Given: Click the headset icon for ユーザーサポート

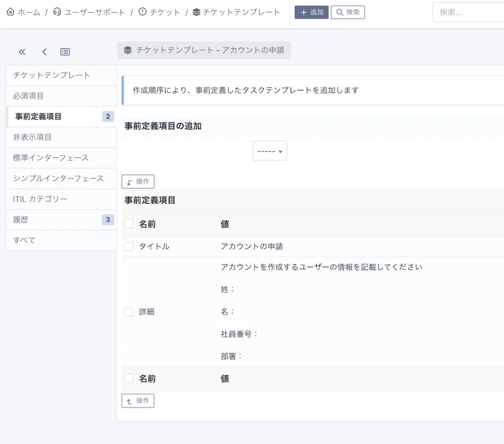Looking at the screenshot, I should coord(57,12).
